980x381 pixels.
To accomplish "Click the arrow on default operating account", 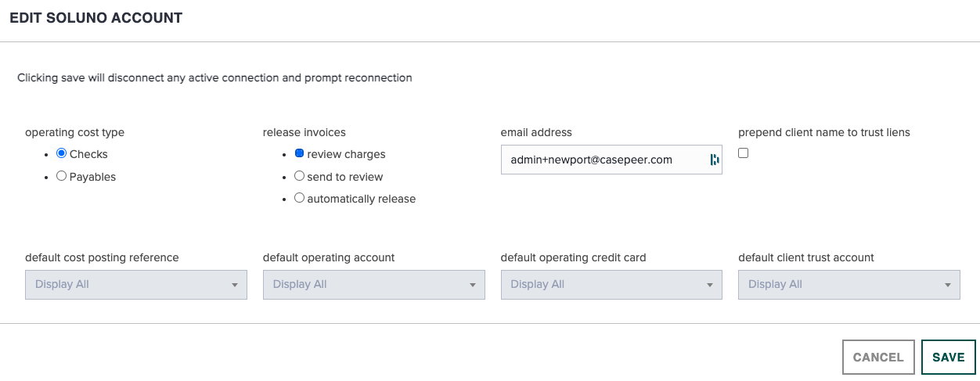I will click(x=473, y=286).
